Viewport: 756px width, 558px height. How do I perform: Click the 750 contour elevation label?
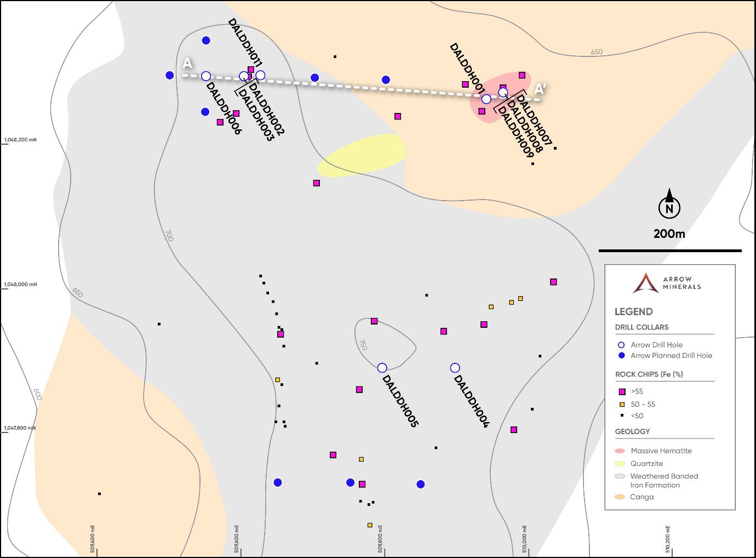point(363,345)
